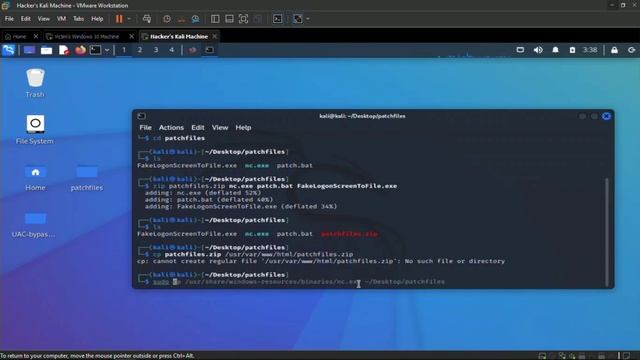Open the VMware Tabs menu
Viewport: 640px width, 360px height.
point(78,19)
